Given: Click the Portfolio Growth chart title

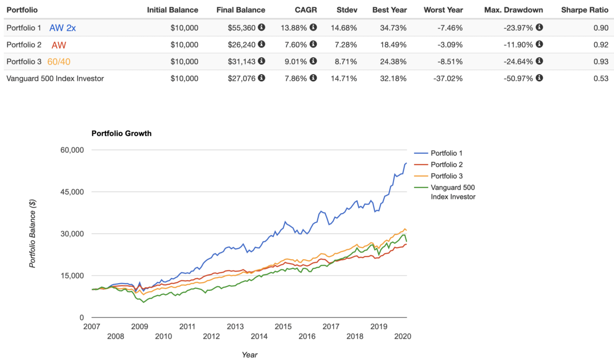Looking at the screenshot, I should (x=121, y=133).
